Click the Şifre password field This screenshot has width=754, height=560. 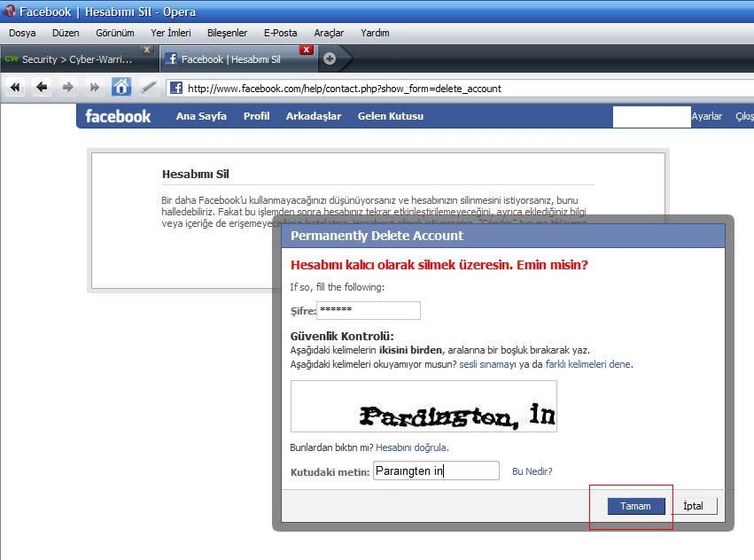tap(369, 310)
